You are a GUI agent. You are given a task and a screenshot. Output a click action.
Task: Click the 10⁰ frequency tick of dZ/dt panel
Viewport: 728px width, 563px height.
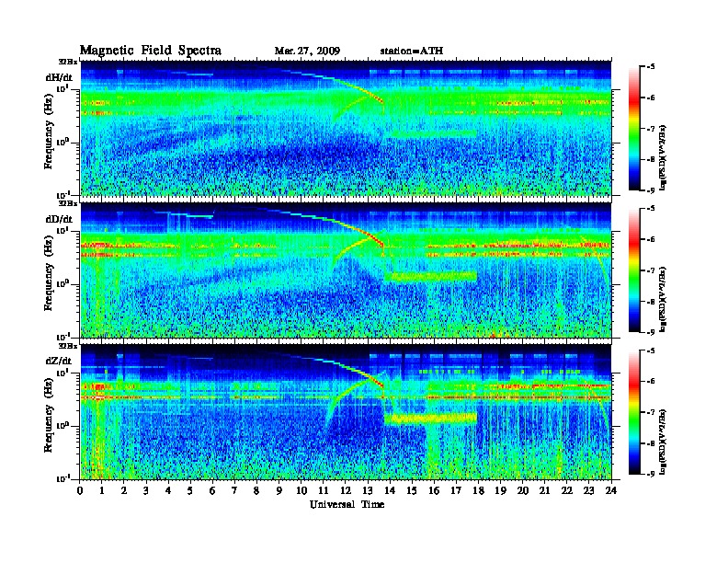click(63, 425)
